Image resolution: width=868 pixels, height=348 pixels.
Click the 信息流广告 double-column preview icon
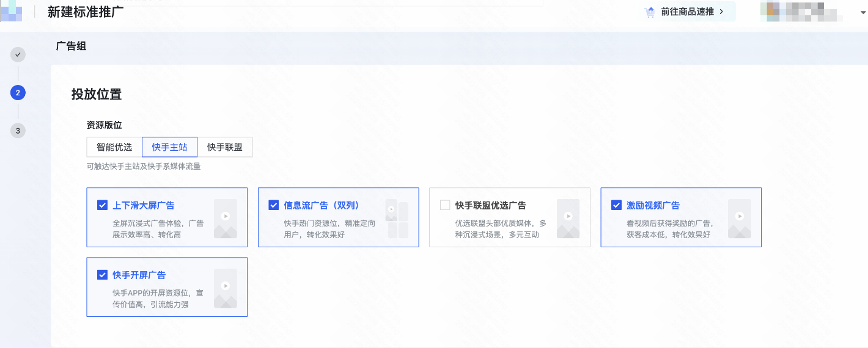pos(397,218)
